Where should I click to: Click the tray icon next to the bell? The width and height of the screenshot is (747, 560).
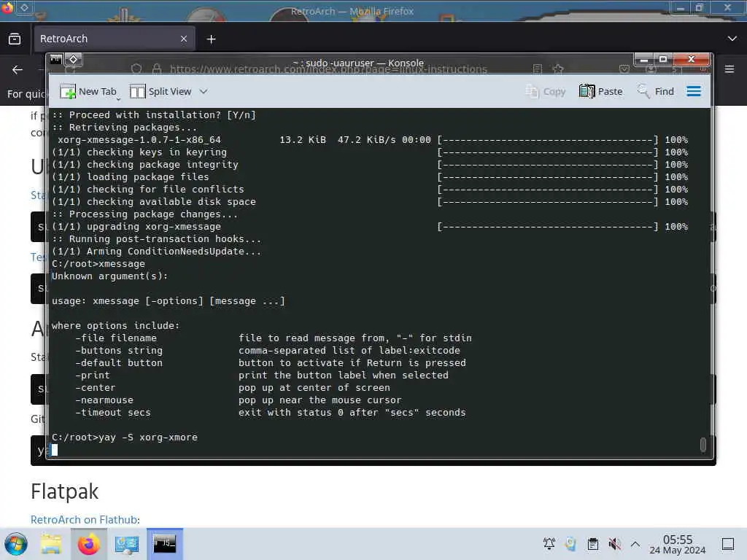[570, 543]
